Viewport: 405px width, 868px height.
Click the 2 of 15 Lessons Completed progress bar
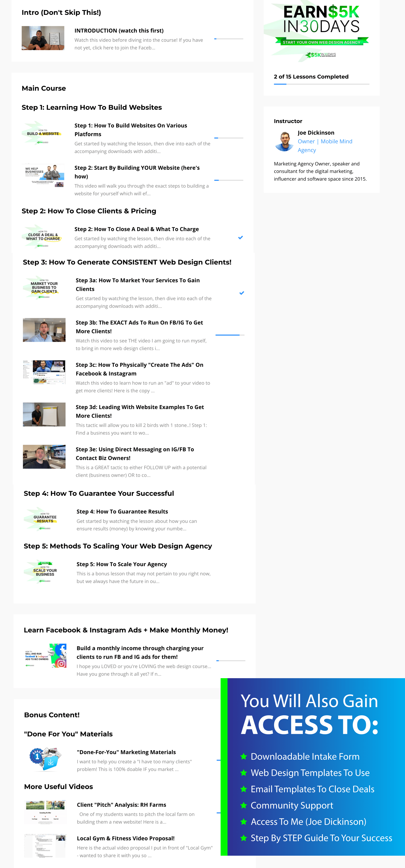(321, 84)
